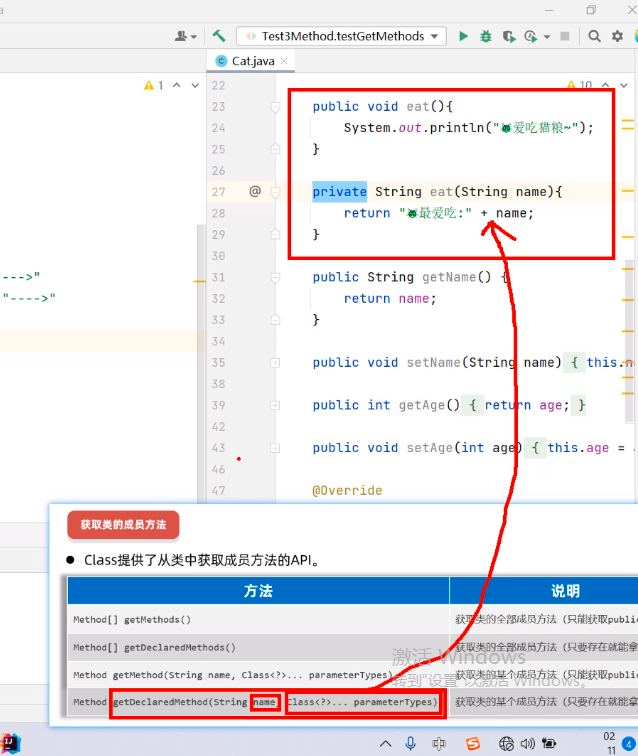Click the fold end marker at line 25

275,149
